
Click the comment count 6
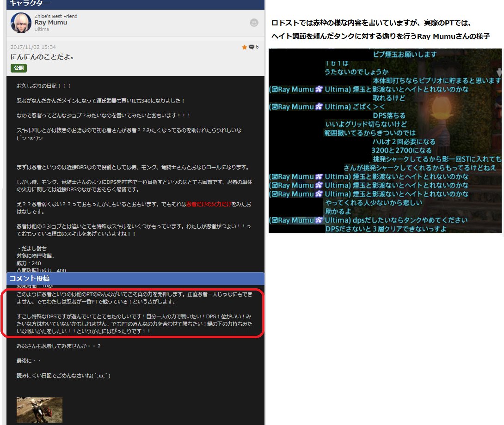(x=257, y=47)
